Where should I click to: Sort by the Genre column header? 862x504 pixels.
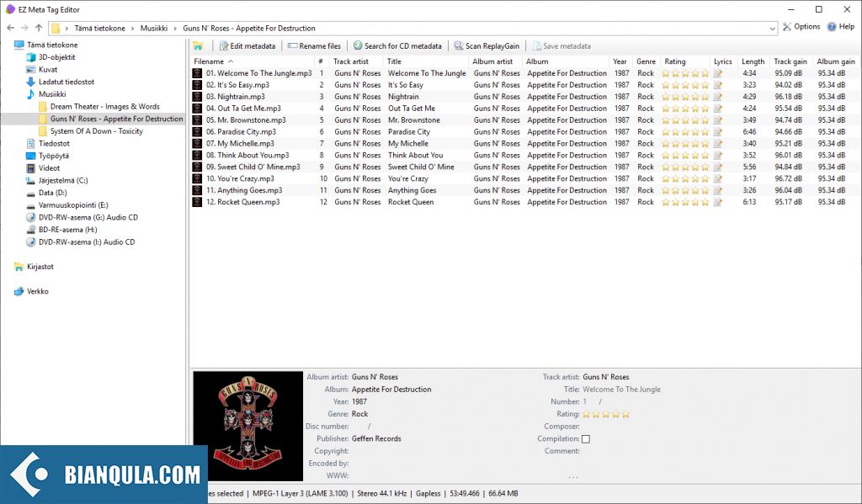coord(646,61)
